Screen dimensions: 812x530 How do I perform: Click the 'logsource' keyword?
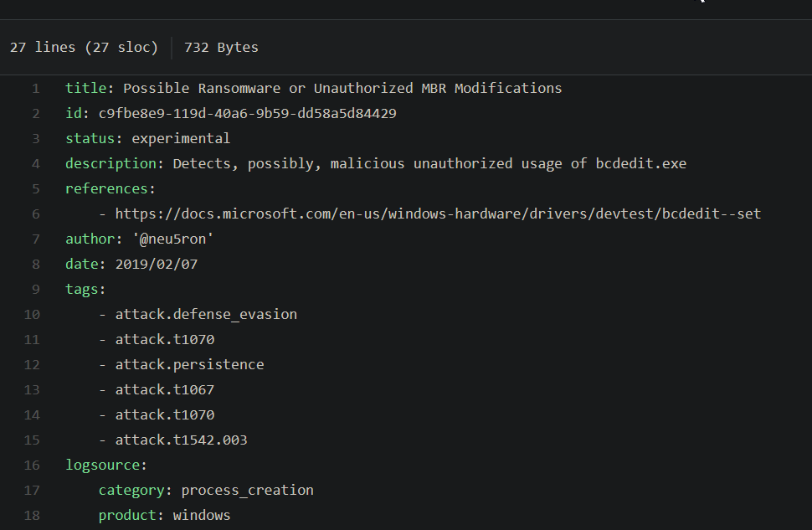click(x=104, y=465)
